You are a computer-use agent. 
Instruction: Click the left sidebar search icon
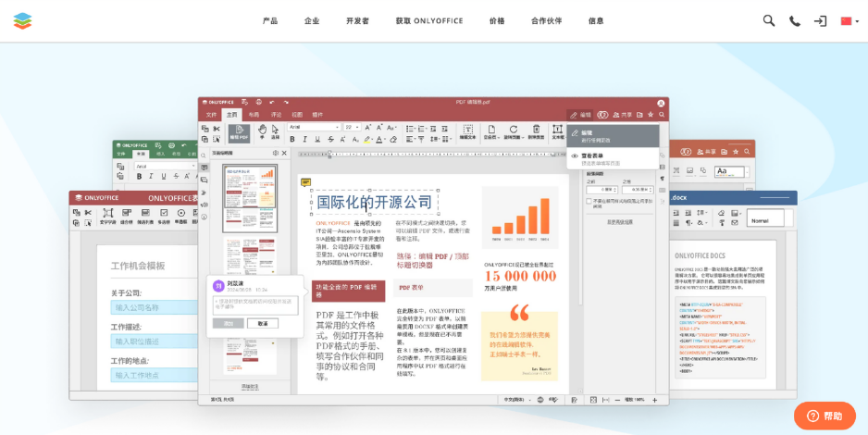click(x=204, y=156)
